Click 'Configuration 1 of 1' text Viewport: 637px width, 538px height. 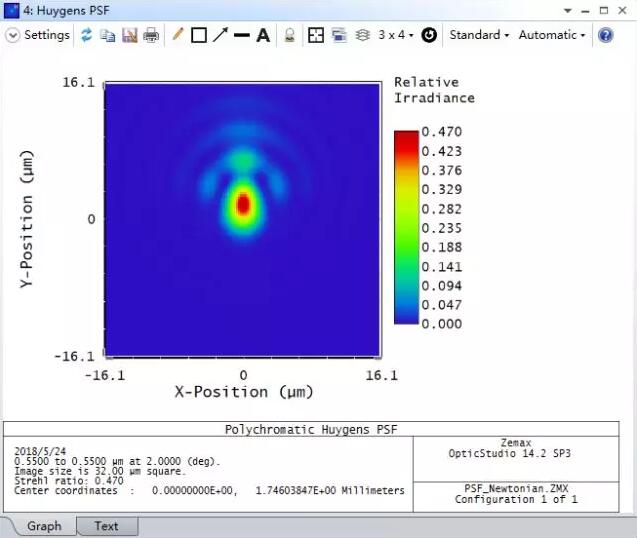(516, 499)
